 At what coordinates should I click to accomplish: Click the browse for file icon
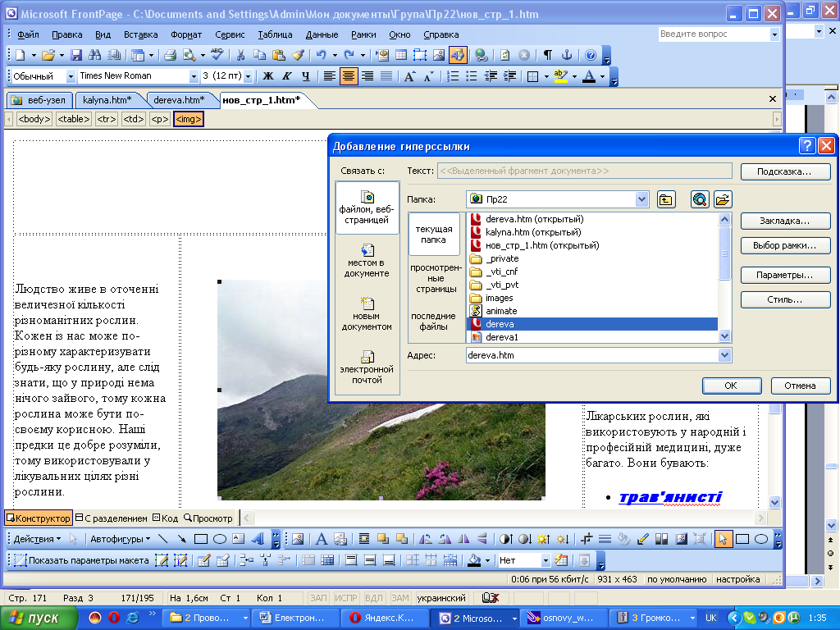722,200
